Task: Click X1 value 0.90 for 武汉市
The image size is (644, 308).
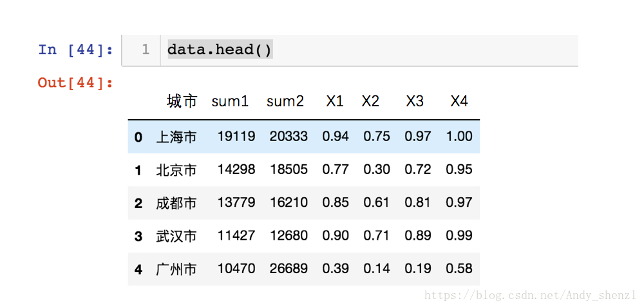Action: coord(336,236)
